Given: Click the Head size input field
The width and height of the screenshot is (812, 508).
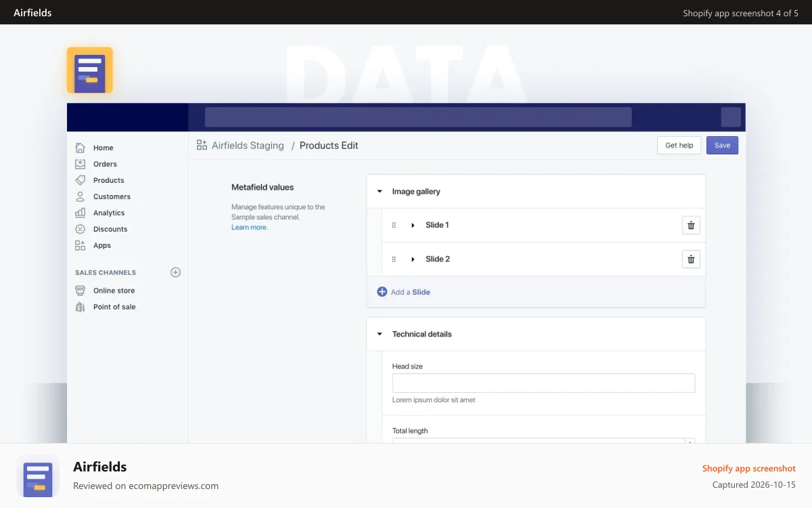Looking at the screenshot, I should click(x=543, y=383).
